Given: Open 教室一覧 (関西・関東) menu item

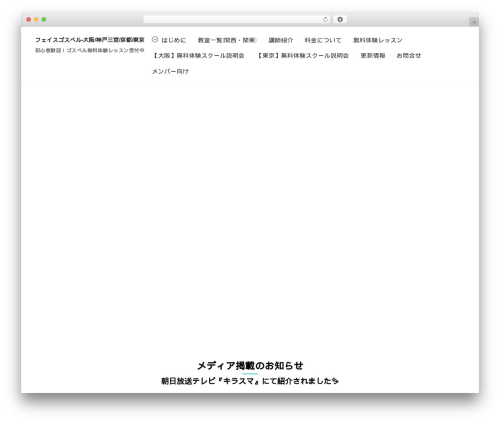Looking at the screenshot, I should 227,40.
